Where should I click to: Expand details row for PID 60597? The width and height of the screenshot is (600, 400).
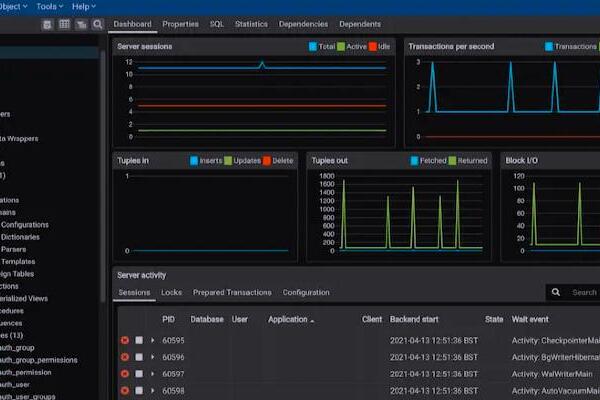(x=153, y=373)
